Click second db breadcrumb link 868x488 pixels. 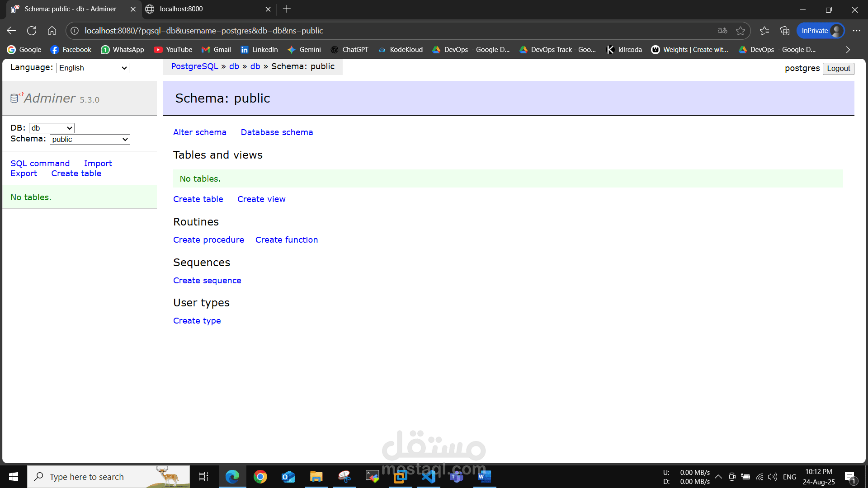[255, 66]
